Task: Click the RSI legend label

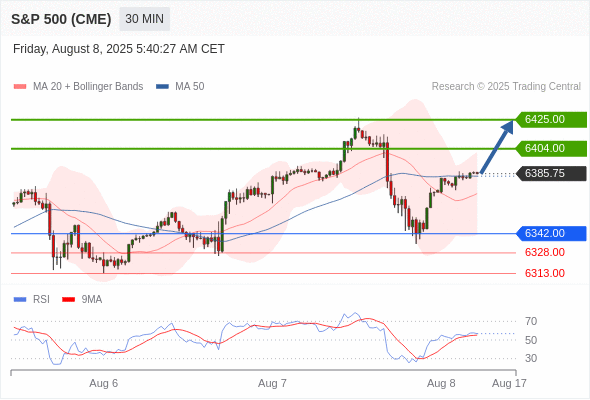Action: pyautogui.click(x=41, y=300)
